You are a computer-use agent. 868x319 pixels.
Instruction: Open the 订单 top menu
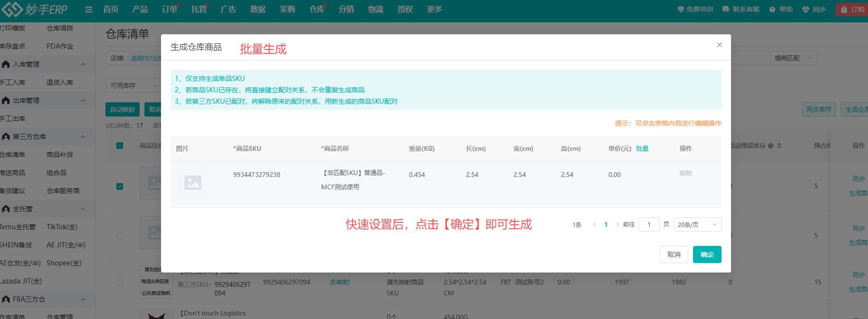[169, 9]
